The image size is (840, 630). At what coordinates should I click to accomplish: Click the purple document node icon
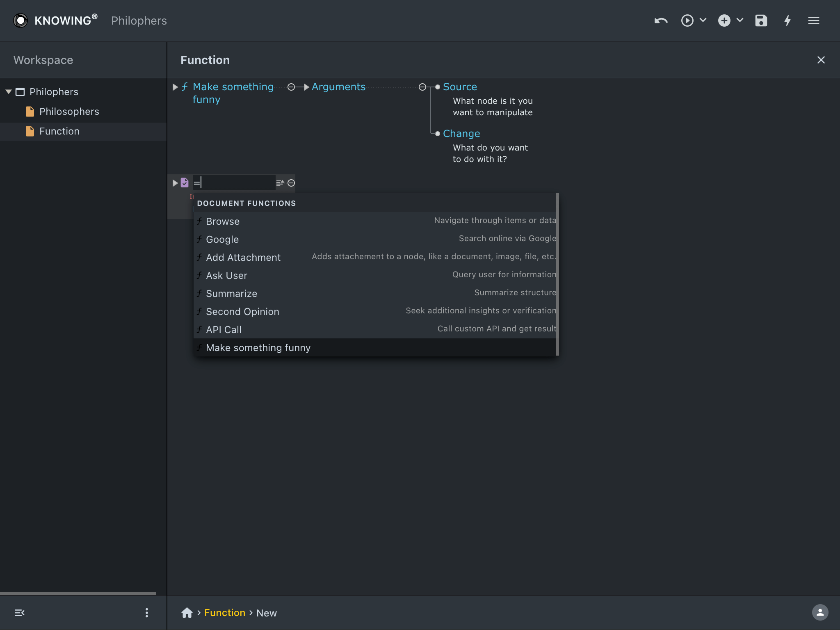[185, 183]
